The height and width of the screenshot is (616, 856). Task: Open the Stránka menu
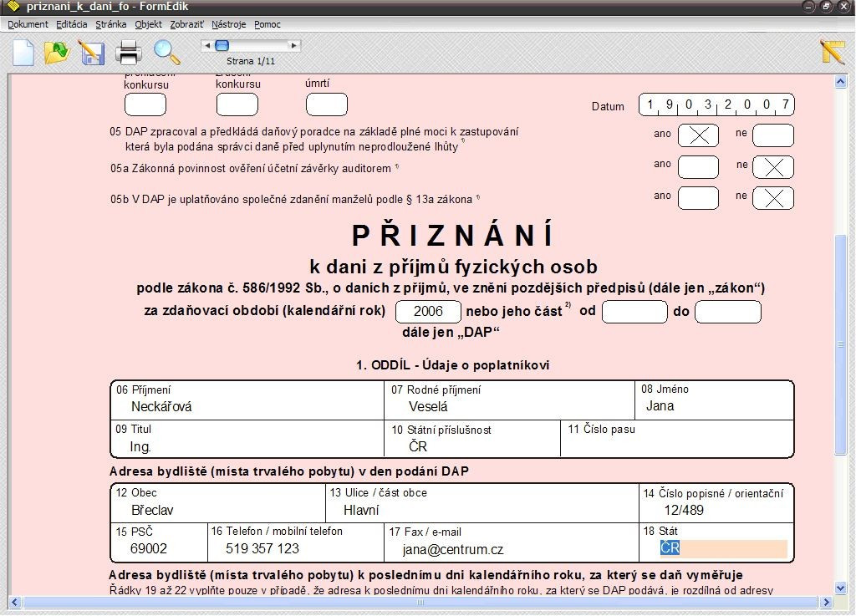tap(111, 24)
